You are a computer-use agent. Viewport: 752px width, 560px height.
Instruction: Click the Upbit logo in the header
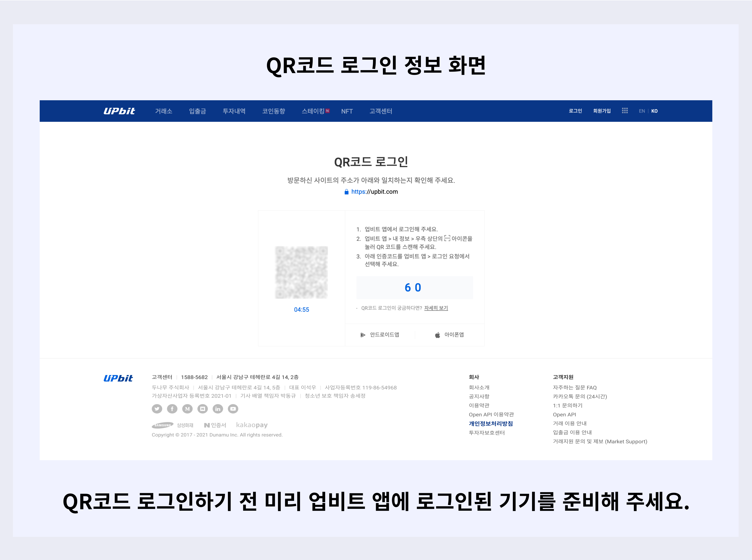(119, 111)
